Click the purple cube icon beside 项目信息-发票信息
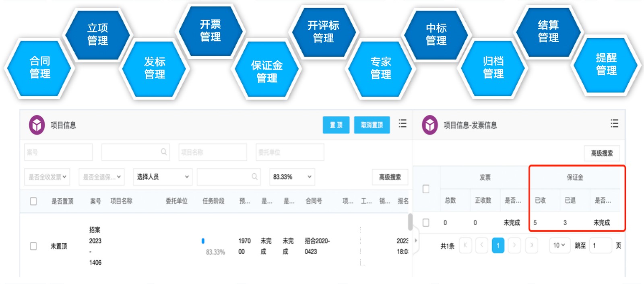The width and height of the screenshot is (644, 284). pos(430,125)
